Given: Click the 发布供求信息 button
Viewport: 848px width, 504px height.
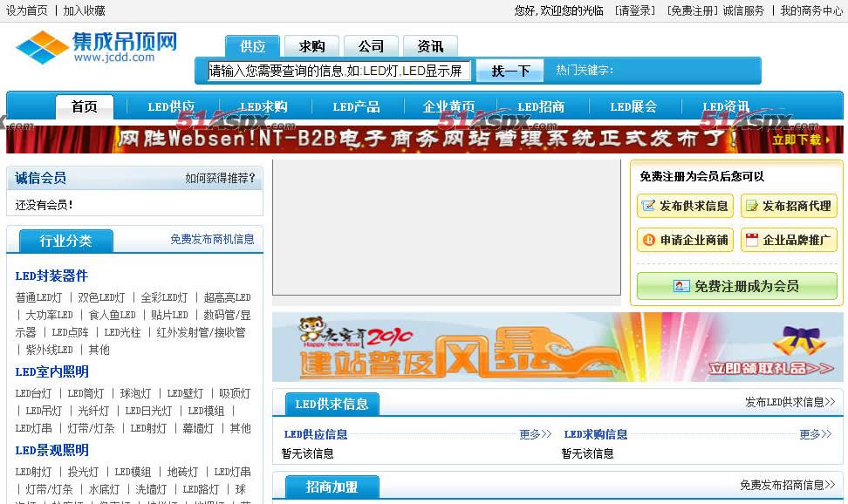Looking at the screenshot, I should (x=685, y=206).
